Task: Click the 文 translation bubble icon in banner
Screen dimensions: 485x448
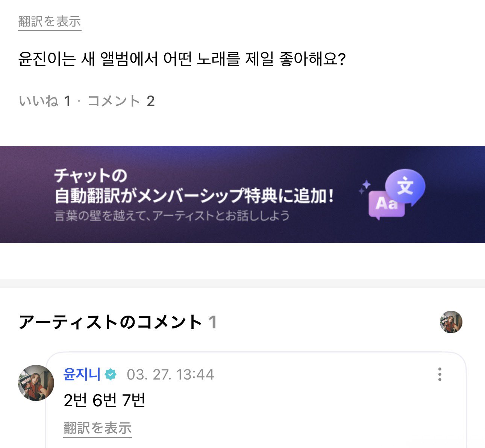Action: (x=405, y=187)
